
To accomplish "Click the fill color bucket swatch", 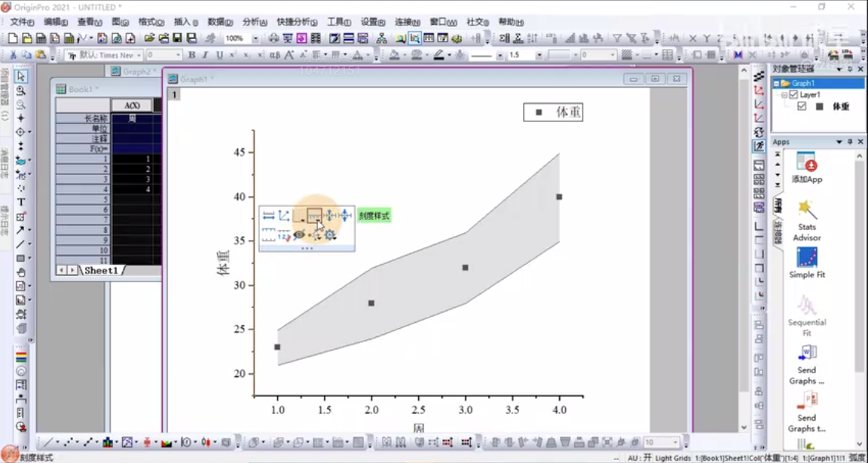I will coord(394,55).
